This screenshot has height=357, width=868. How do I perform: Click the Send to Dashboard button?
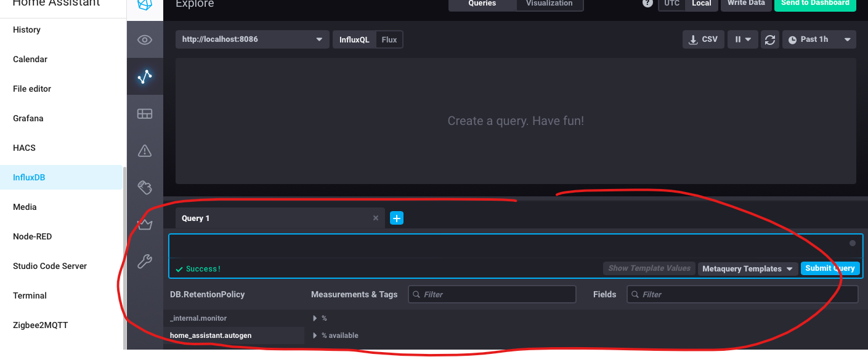[815, 4]
